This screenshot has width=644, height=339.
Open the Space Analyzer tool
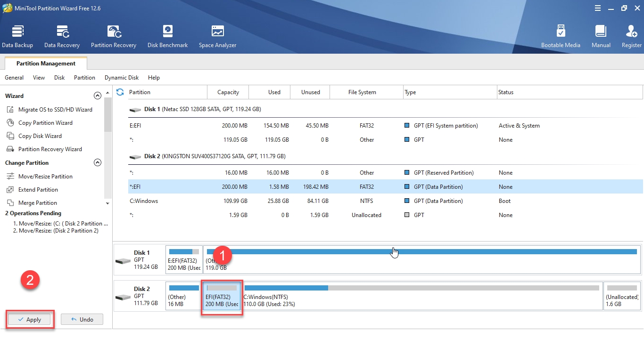point(217,37)
